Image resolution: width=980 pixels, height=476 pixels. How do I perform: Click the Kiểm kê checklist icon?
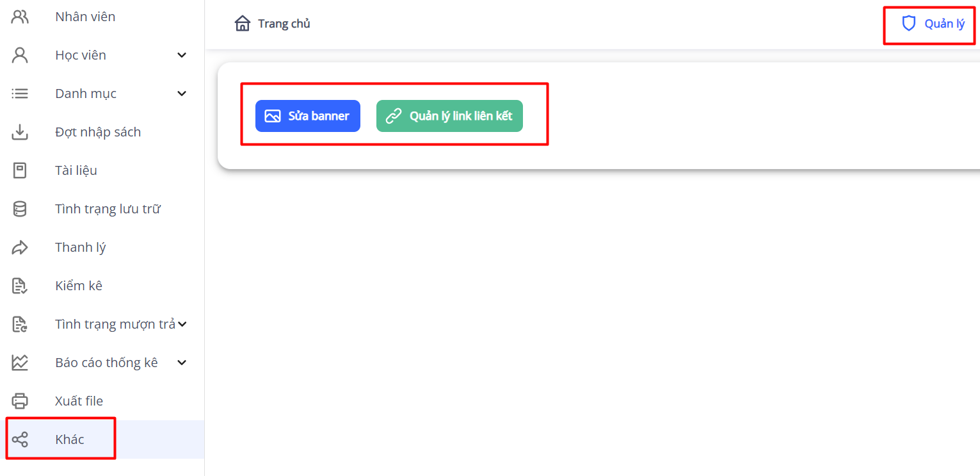tap(20, 286)
